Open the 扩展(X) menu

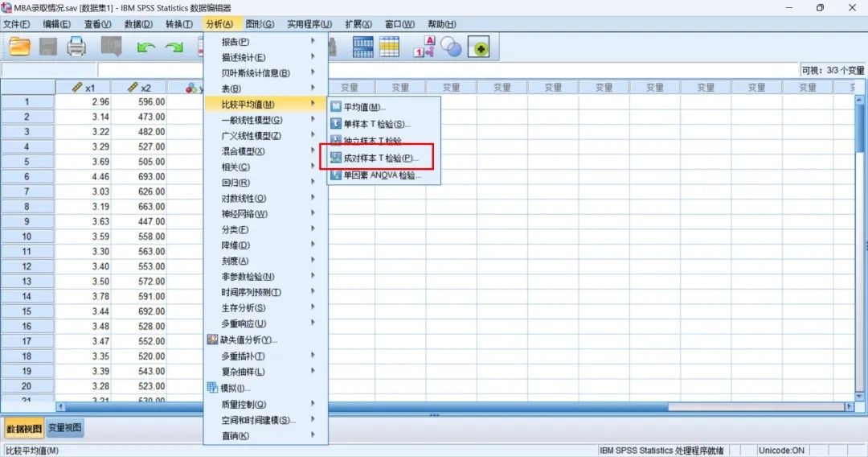click(x=358, y=24)
